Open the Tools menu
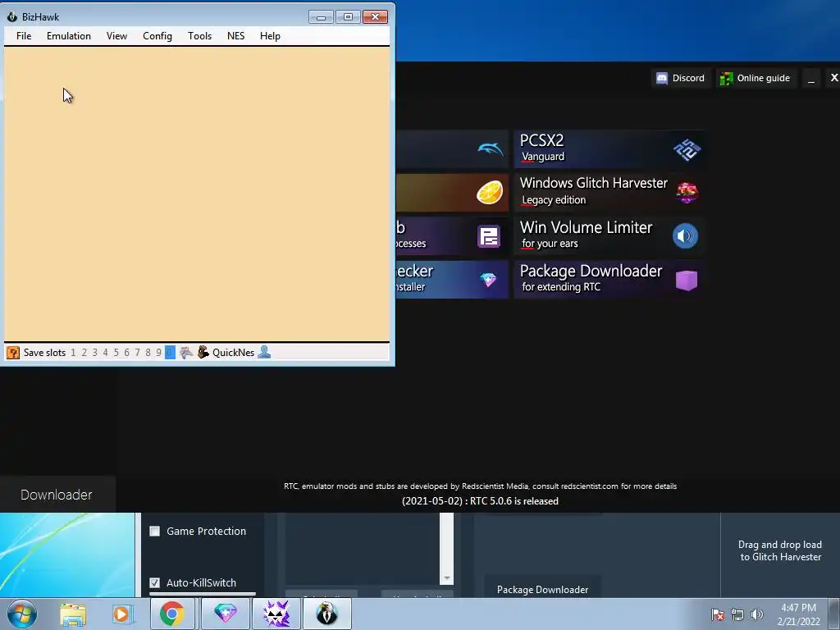840x630 pixels. coord(199,36)
